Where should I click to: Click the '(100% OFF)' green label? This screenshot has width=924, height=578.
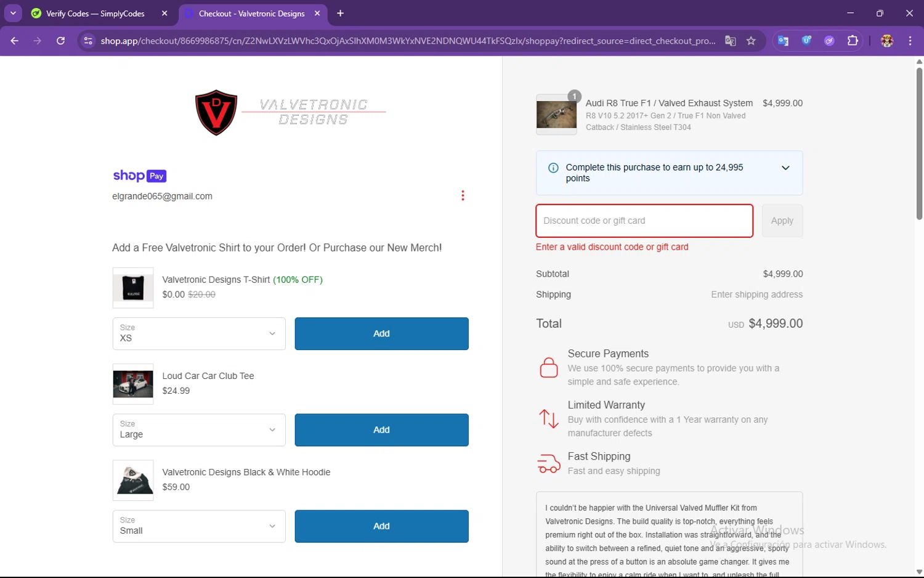click(x=298, y=280)
